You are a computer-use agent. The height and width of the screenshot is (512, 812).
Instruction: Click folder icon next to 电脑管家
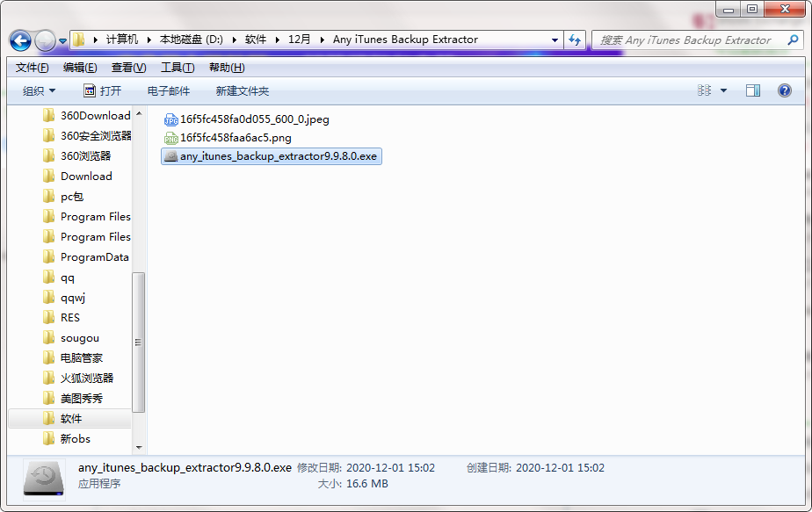[x=48, y=357]
